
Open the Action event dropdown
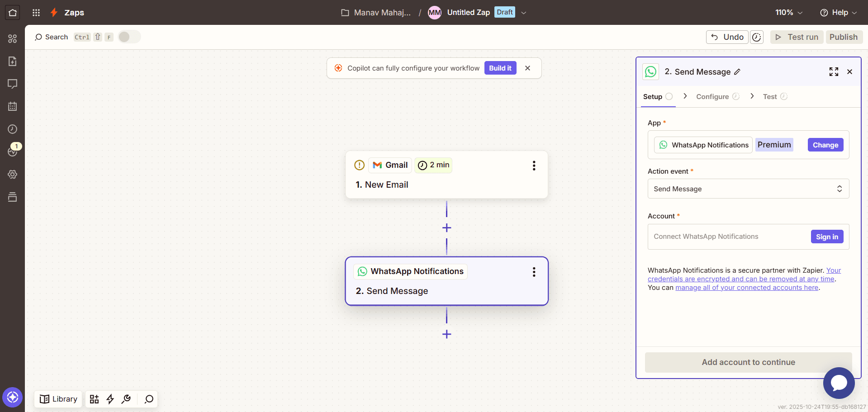coord(748,189)
